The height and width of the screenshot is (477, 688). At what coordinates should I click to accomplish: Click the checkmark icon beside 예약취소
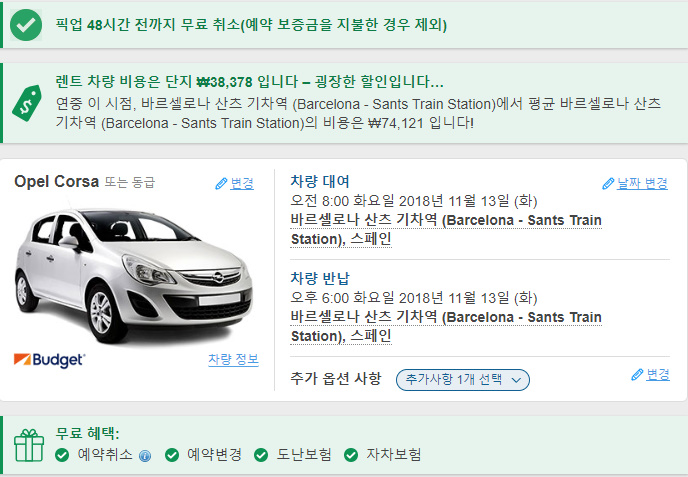point(62,455)
